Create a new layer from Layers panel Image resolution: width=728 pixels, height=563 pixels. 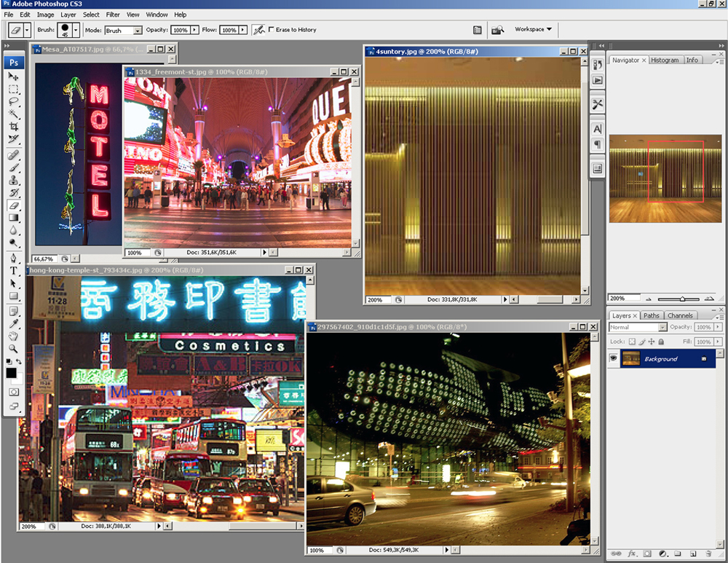(x=693, y=554)
